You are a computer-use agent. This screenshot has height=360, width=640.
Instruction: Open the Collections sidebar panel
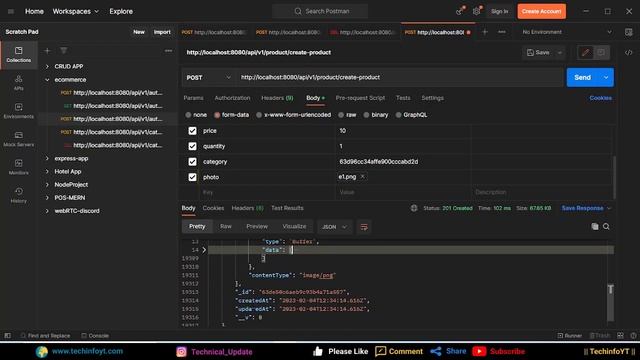tap(19, 54)
